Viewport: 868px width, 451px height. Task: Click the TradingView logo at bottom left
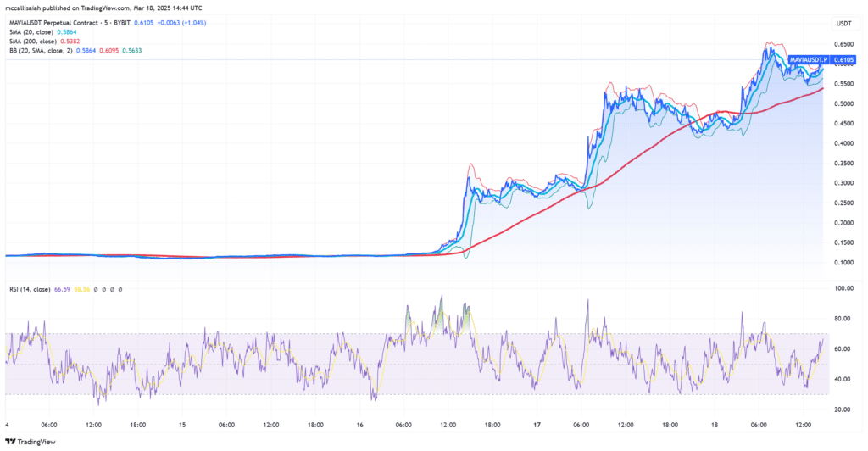(x=31, y=442)
